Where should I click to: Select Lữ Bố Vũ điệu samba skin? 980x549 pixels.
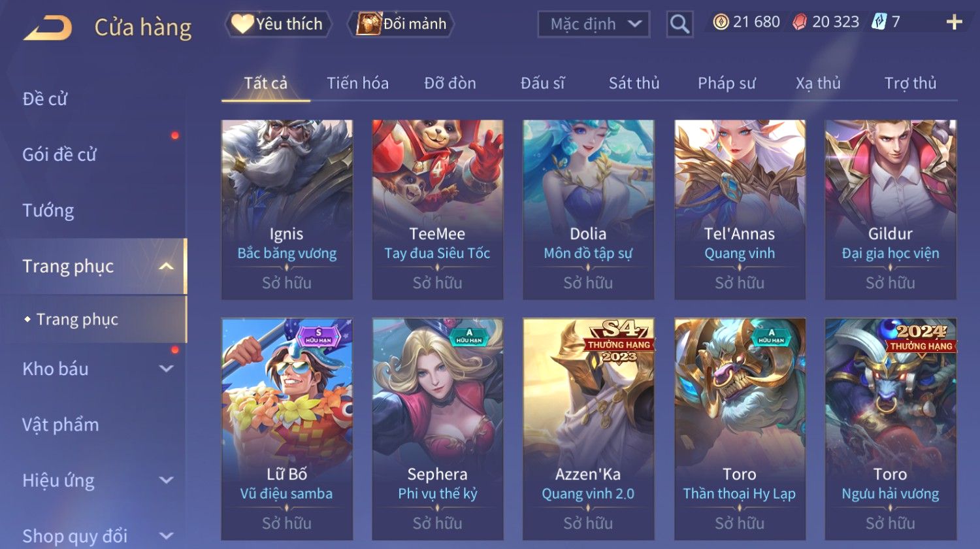coord(287,429)
